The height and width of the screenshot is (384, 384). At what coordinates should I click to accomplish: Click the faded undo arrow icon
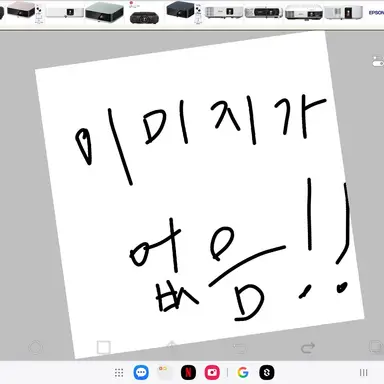[x=240, y=348]
